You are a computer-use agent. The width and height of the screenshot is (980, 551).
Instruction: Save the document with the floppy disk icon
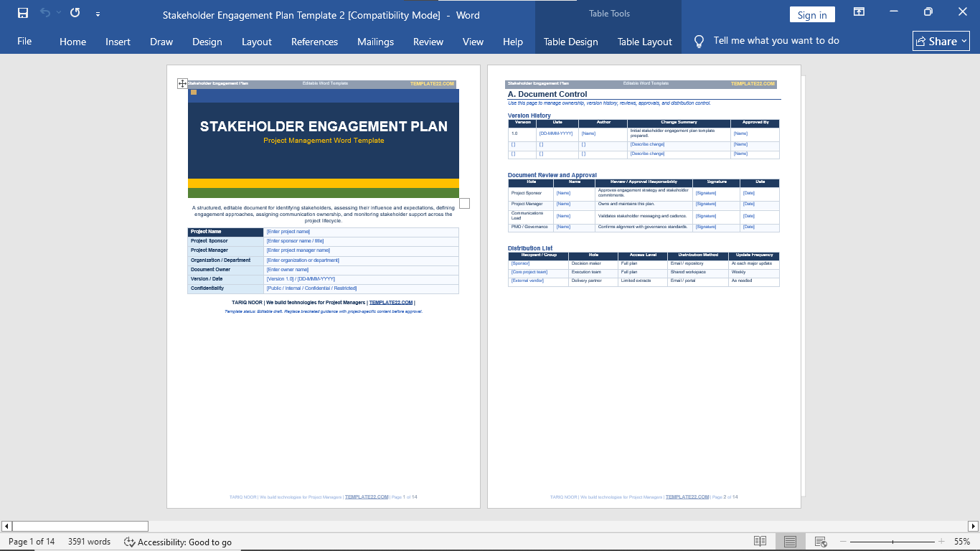[x=23, y=13]
